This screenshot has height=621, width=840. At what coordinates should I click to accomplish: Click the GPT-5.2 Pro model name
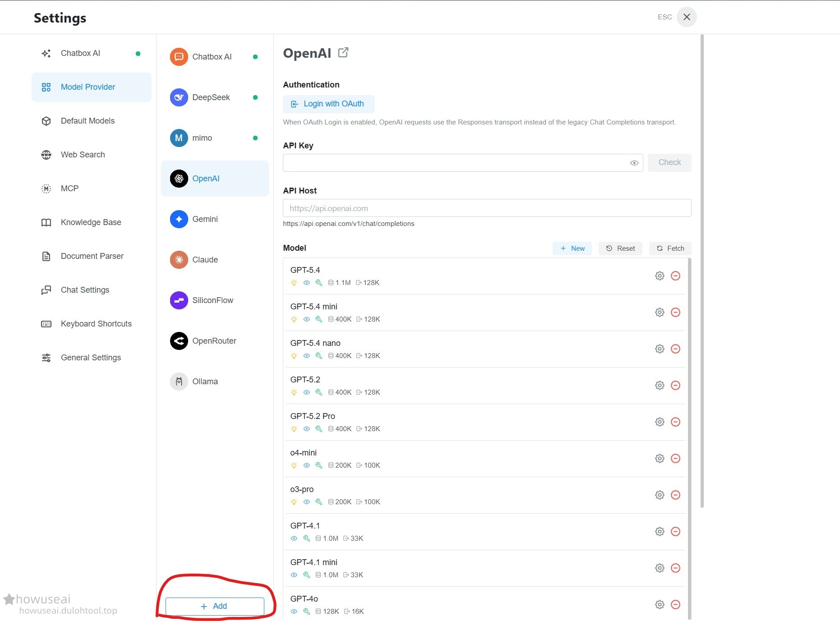(x=313, y=416)
